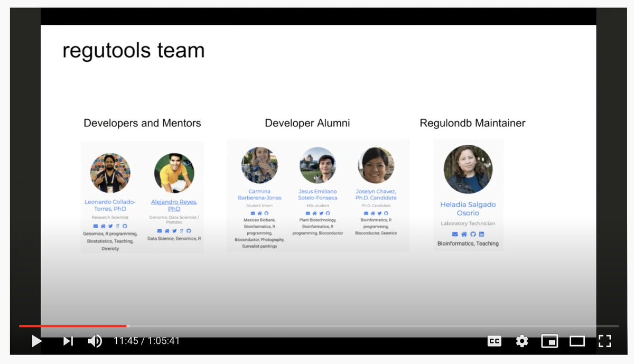Image resolution: width=634 pixels, height=364 pixels.
Task: Click the 'regutools team' slide title
Action: coord(133,51)
